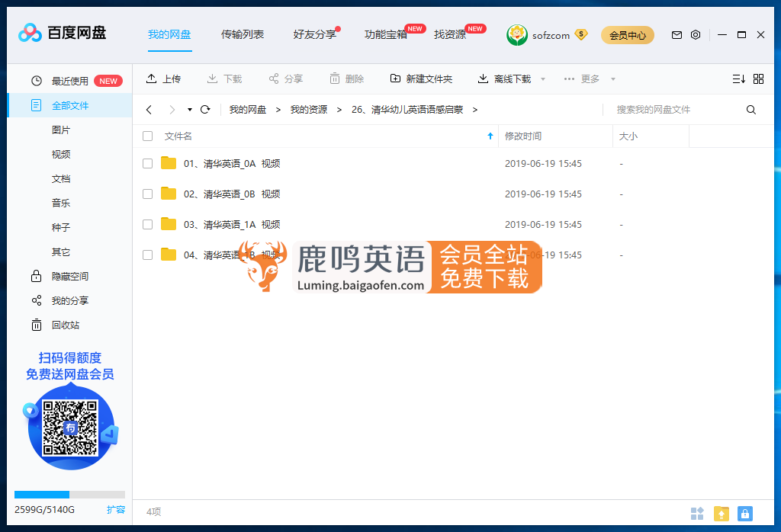
Task: Click the 回收站 trash icon
Action: 37,325
